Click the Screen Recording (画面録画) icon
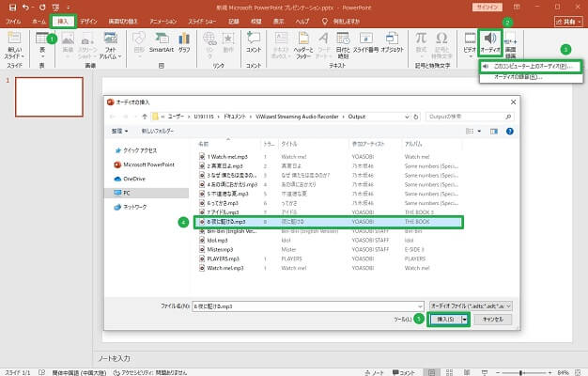 tap(511, 45)
